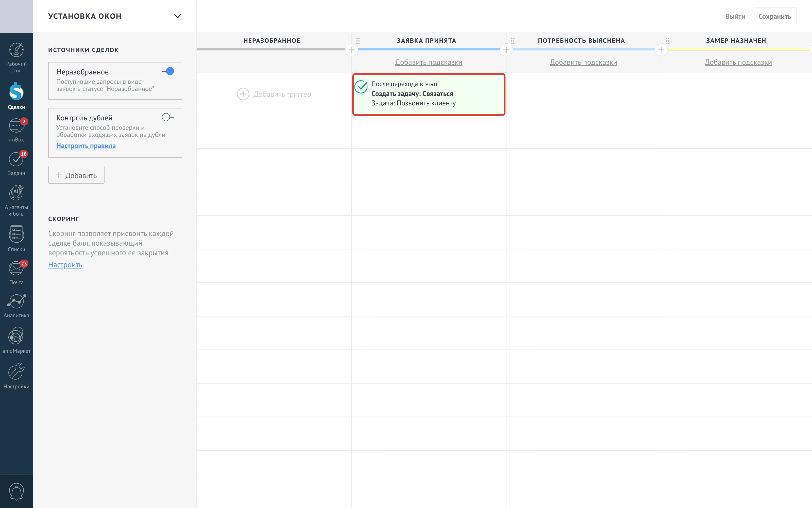812x508 pixels.
Task: Enable the Контроль дублей toggle
Action: (x=168, y=117)
